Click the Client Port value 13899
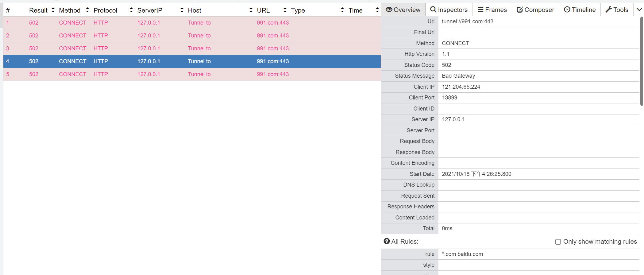Screen dimensions: 644x275 pos(449,98)
